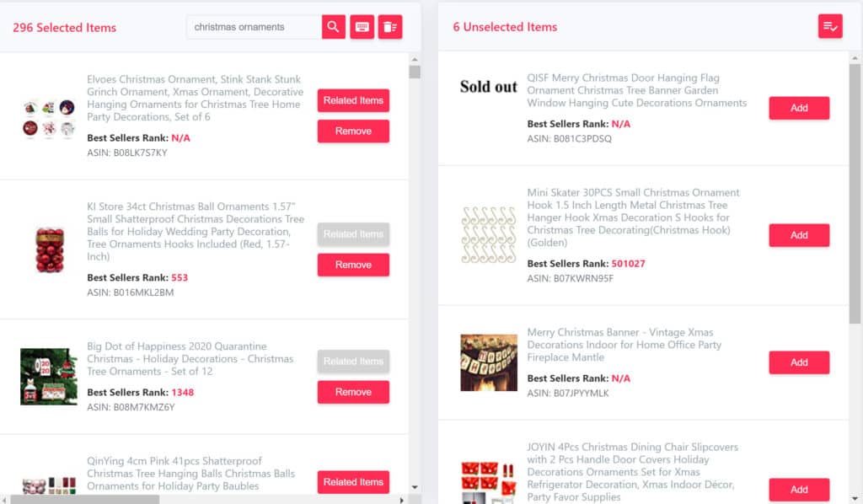Click the right panel vertical scrollbar thumb
The width and height of the screenshot is (863, 504).
(x=855, y=194)
